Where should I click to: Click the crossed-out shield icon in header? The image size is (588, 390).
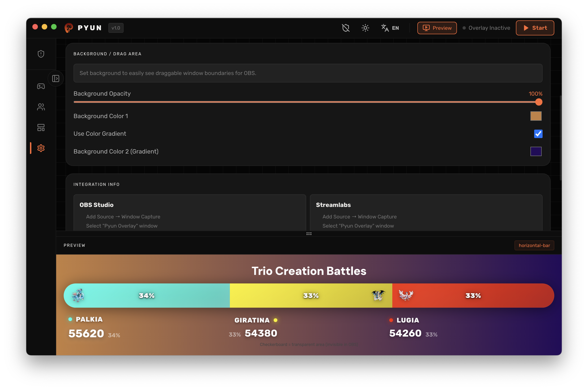(345, 28)
